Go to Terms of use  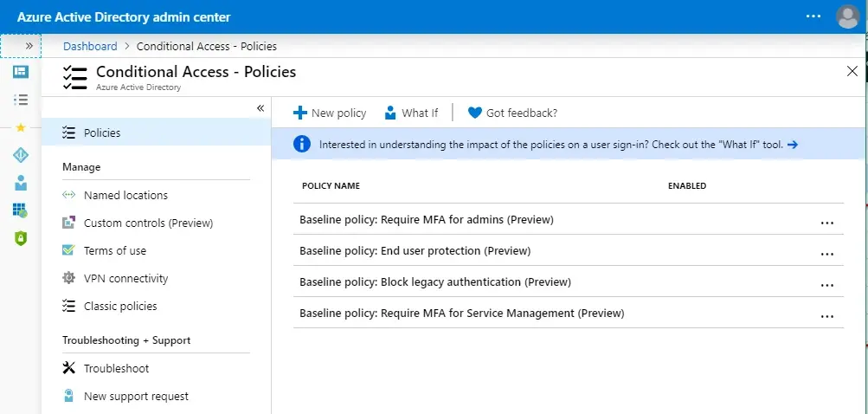115,250
